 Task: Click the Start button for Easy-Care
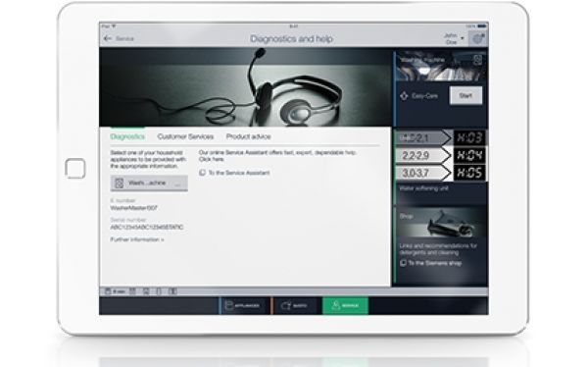click(x=465, y=96)
